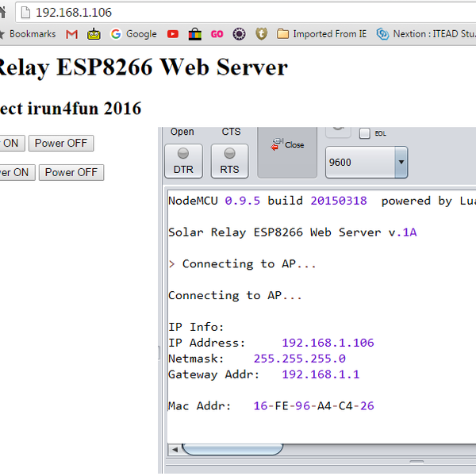
Task: Enable the EOL checkbox
Action: click(365, 134)
